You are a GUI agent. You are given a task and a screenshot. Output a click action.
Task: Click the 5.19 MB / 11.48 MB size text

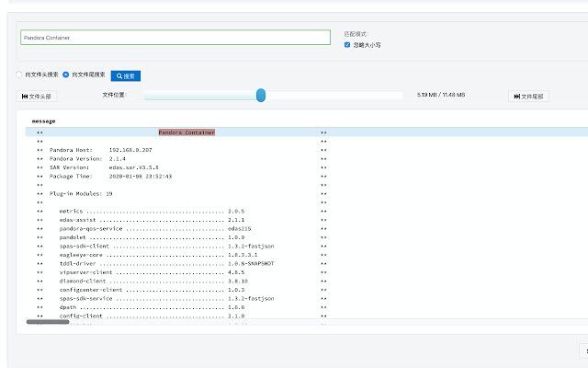tap(441, 95)
